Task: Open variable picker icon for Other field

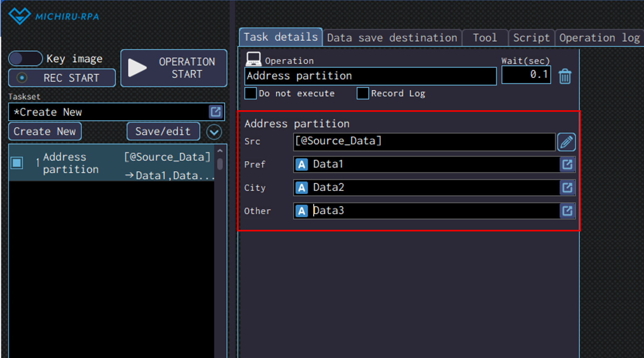Action: (x=567, y=211)
